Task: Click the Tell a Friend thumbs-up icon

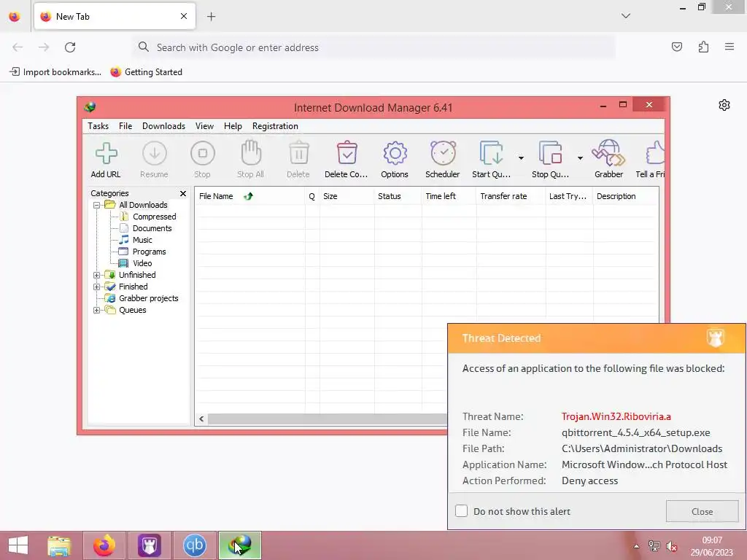Action: (x=655, y=153)
